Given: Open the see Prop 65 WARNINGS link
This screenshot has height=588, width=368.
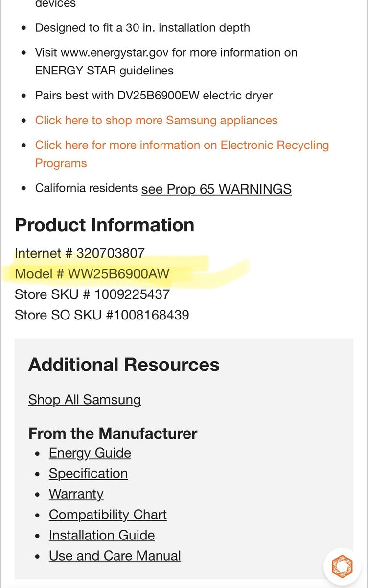Looking at the screenshot, I should tap(216, 189).
